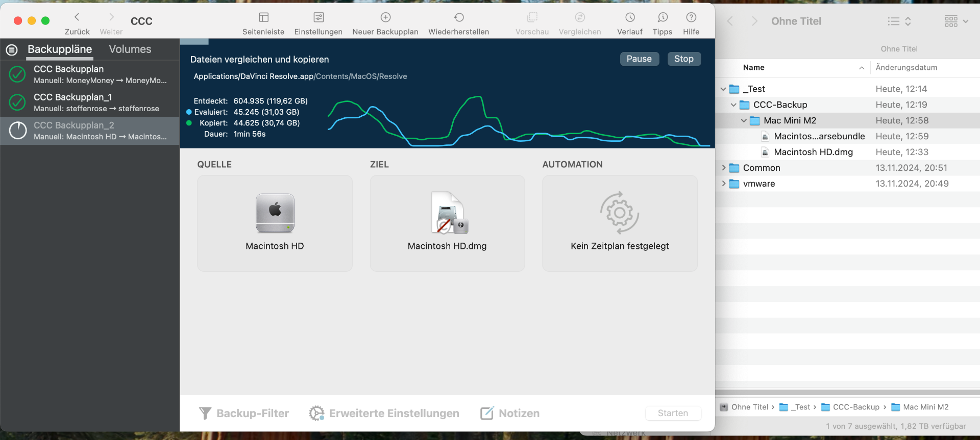
Task: Click the Weiter forward arrow
Action: [111, 17]
